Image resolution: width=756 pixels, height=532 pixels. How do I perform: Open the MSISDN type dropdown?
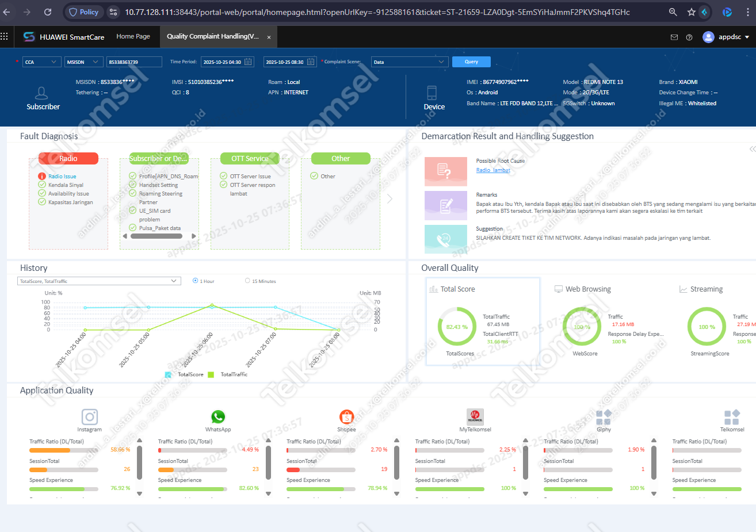[84, 62]
